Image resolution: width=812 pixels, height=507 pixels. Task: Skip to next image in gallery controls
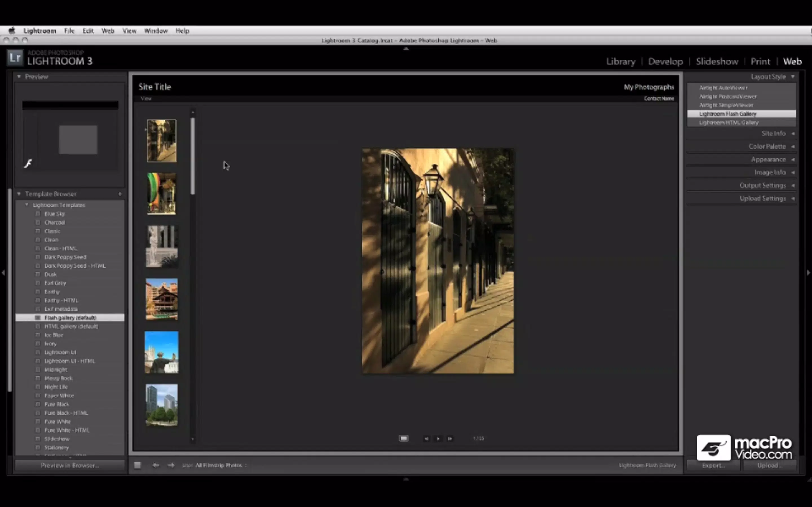(450, 439)
